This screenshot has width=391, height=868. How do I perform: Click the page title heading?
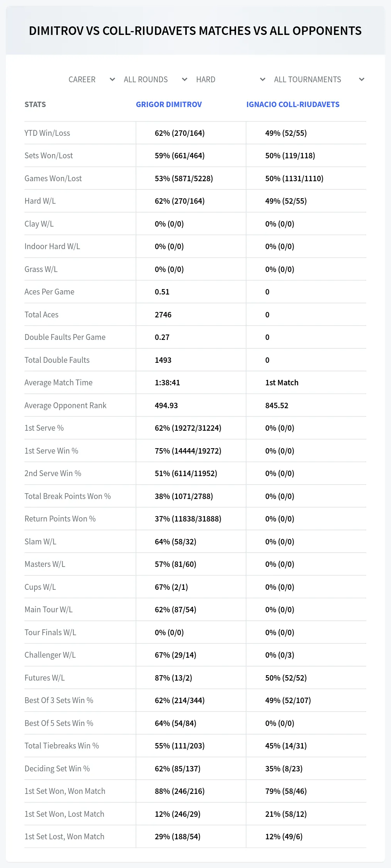(x=195, y=31)
